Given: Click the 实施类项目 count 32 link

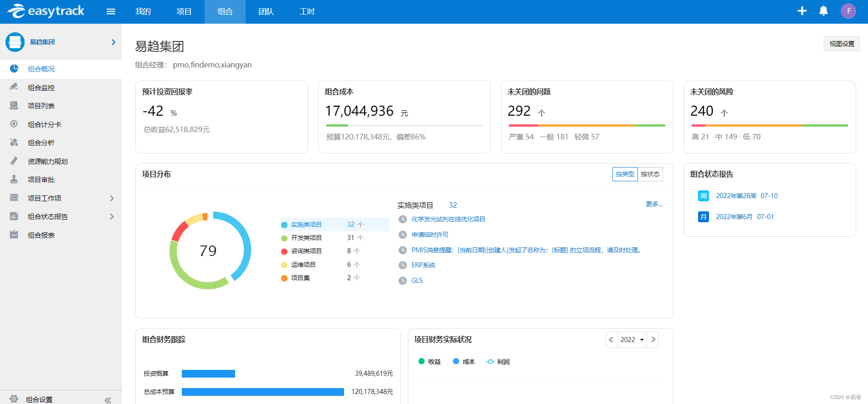Looking at the screenshot, I should point(453,205).
